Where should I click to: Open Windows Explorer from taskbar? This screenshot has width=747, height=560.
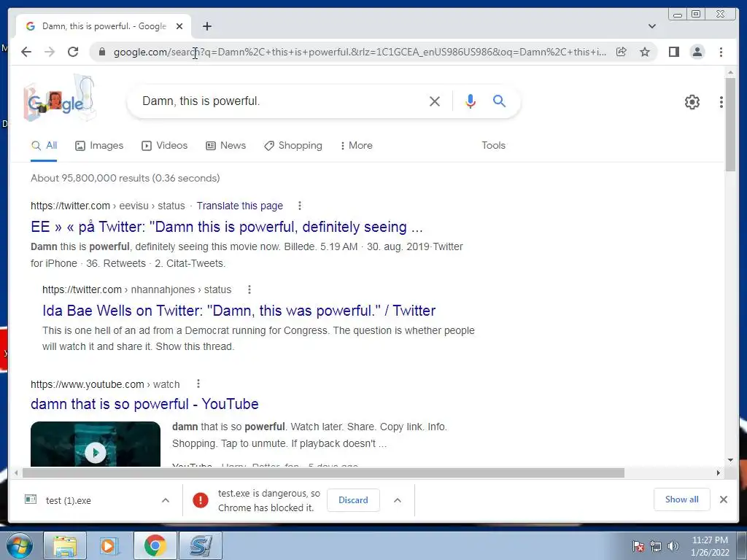[x=65, y=545]
